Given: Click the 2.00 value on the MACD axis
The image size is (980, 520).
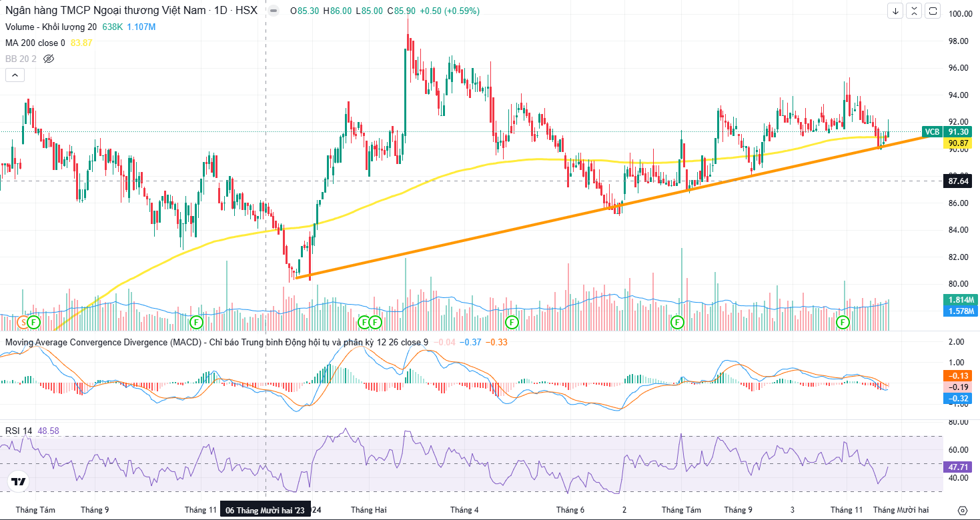Looking at the screenshot, I should coord(957,342).
